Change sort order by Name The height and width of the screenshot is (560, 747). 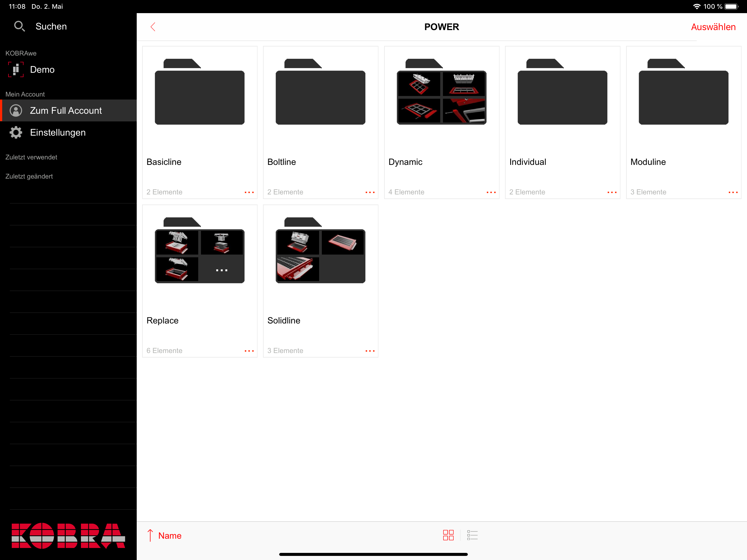(170, 536)
